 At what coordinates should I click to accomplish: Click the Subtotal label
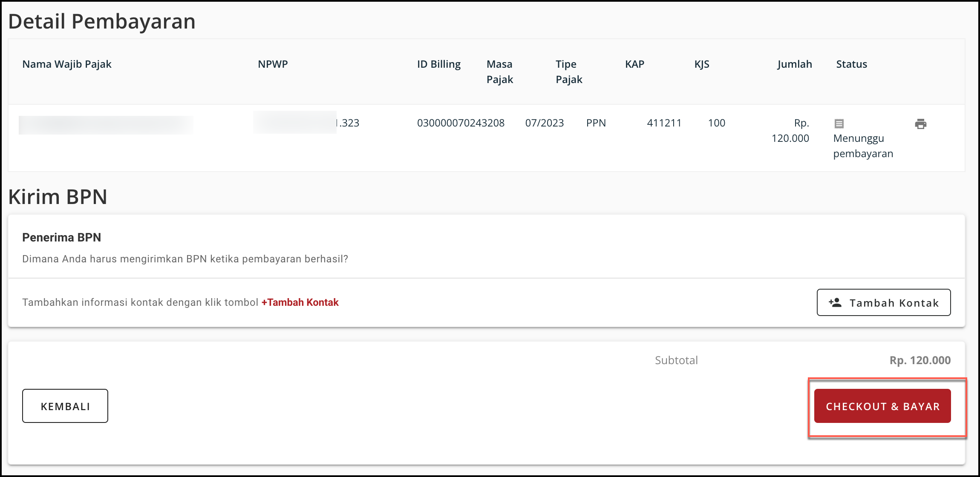[x=676, y=360]
